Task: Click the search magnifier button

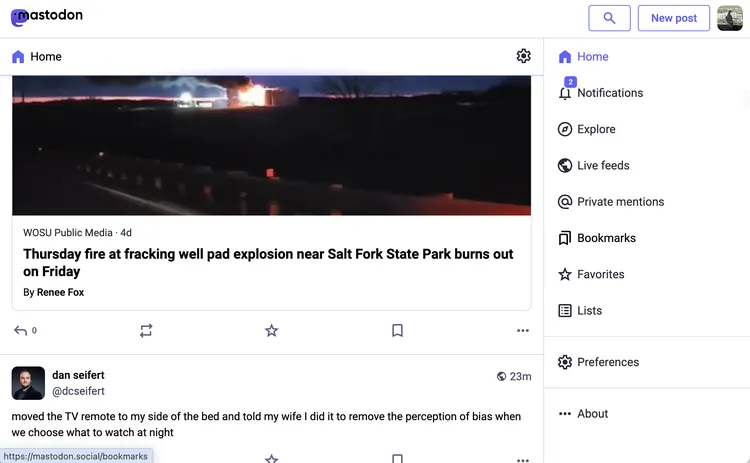Action: point(609,18)
